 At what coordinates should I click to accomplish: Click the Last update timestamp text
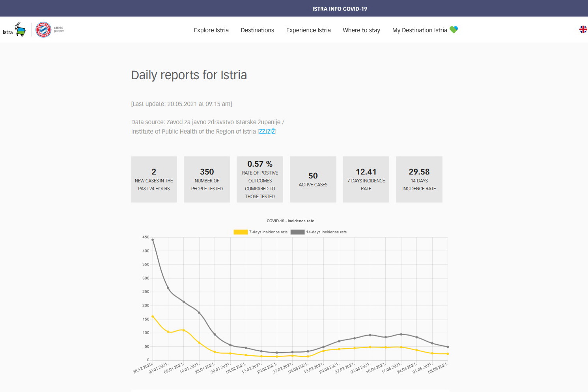182,104
